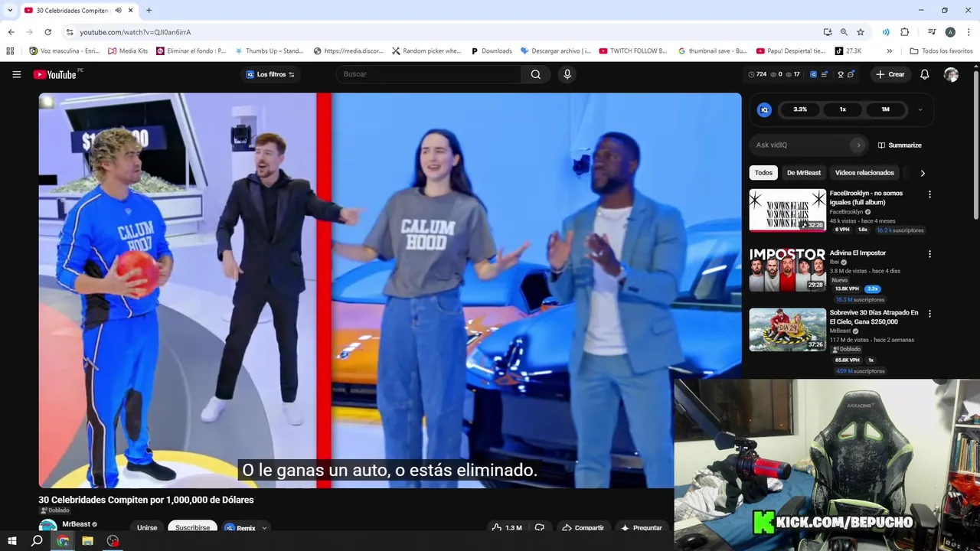980x551 pixels.
Task: Open FaceBrooklyn no somos iguales thumbnail
Action: coord(788,210)
